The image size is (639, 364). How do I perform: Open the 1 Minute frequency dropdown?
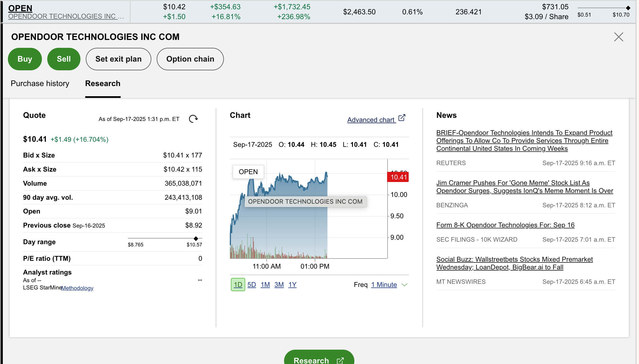pos(384,285)
